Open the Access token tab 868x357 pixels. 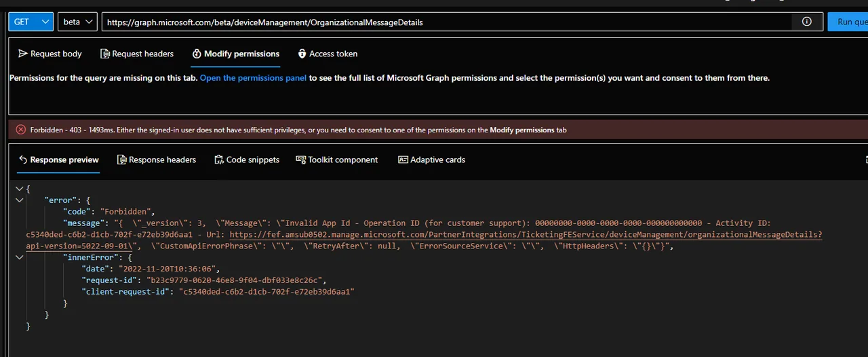pos(328,54)
